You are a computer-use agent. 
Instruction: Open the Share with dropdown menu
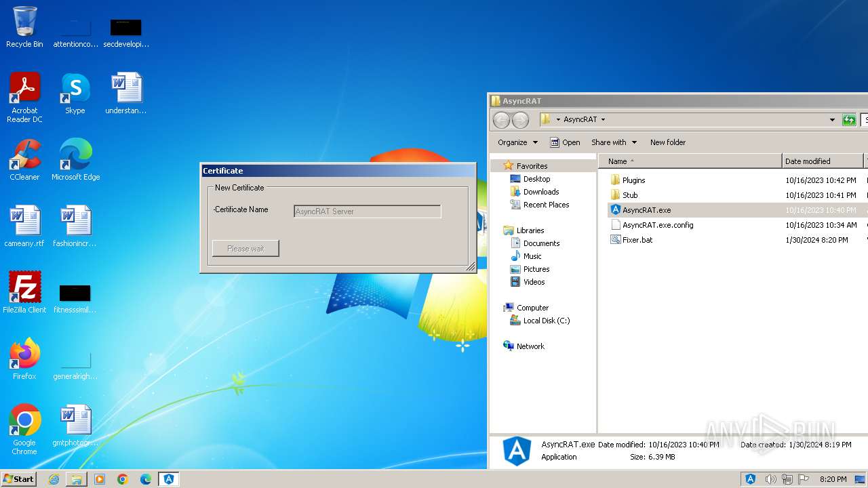[614, 142]
